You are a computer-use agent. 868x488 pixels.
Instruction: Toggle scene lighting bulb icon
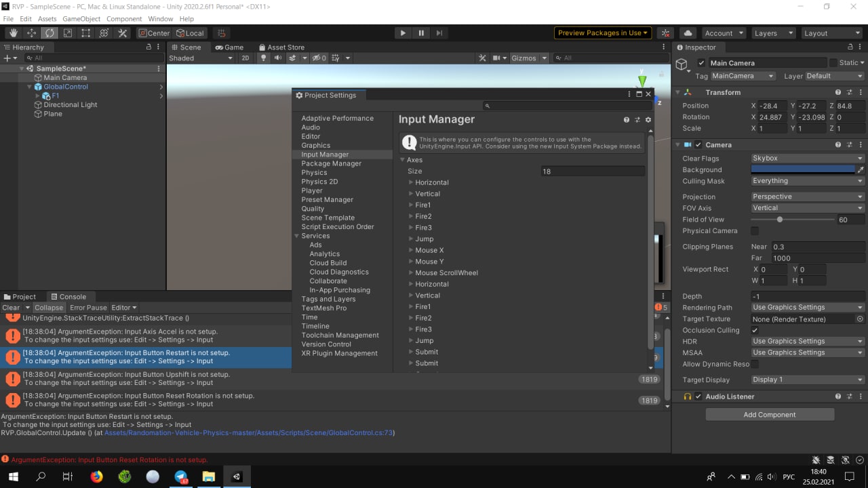tap(264, 58)
